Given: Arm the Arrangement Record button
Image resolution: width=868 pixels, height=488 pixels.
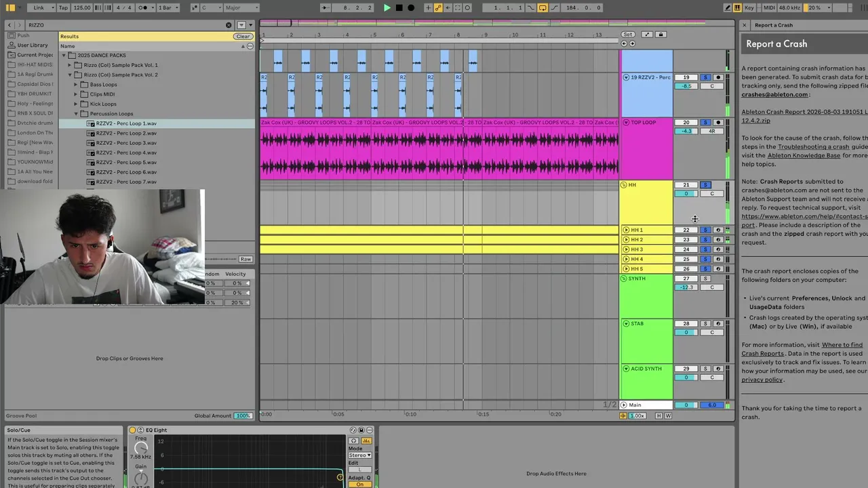Looking at the screenshot, I should coord(410,7).
